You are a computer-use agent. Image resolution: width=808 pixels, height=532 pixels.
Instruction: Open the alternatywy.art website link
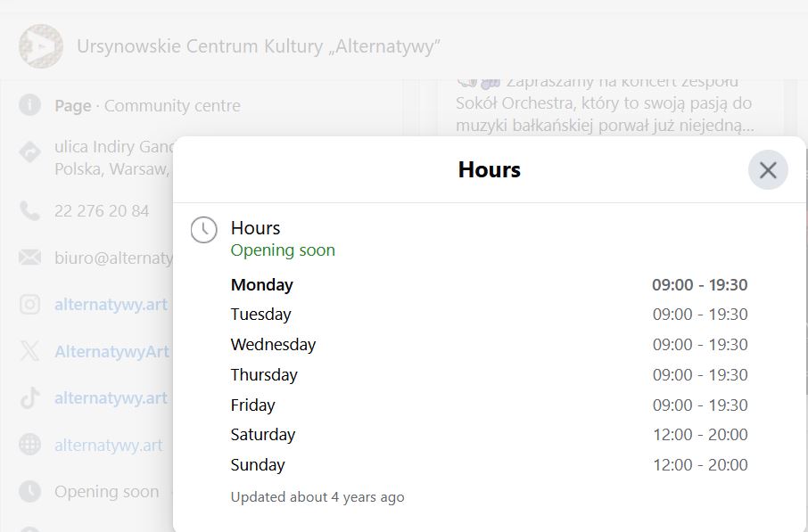pyautogui.click(x=109, y=445)
